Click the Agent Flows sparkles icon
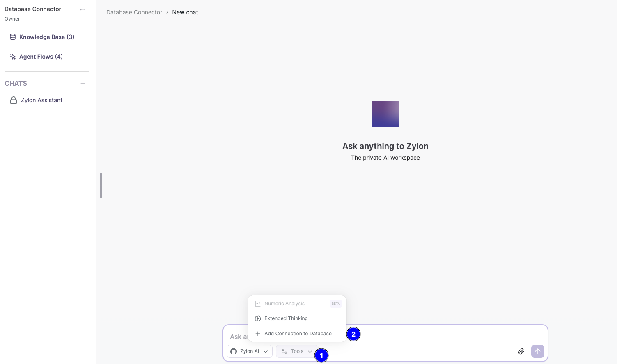 [13, 57]
